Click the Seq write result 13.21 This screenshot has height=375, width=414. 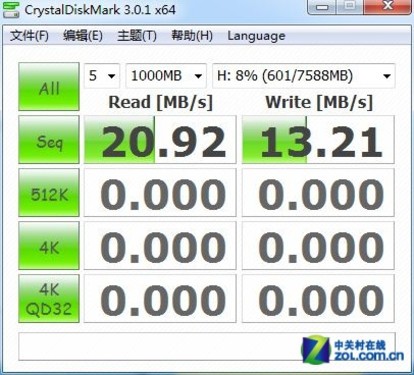pyautogui.click(x=318, y=140)
